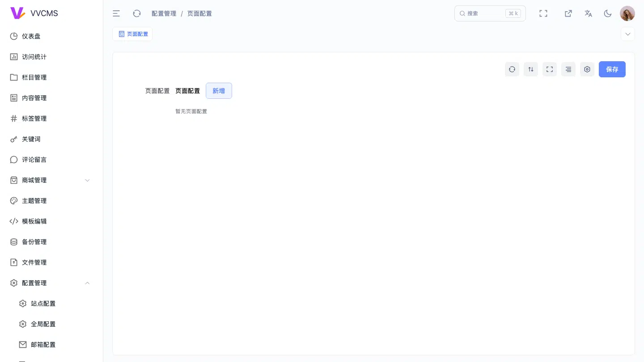This screenshot has width=644, height=362.
Task: Toggle fullscreen from the header icon
Action: tap(543, 13)
